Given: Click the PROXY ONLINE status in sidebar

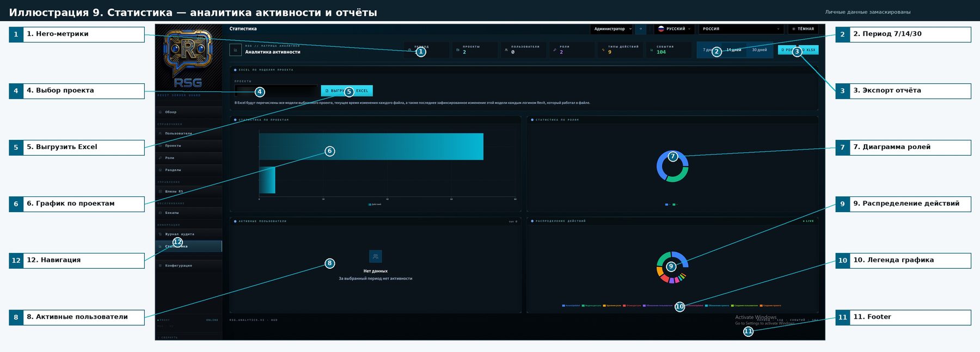Looking at the screenshot, I should coord(188,320).
